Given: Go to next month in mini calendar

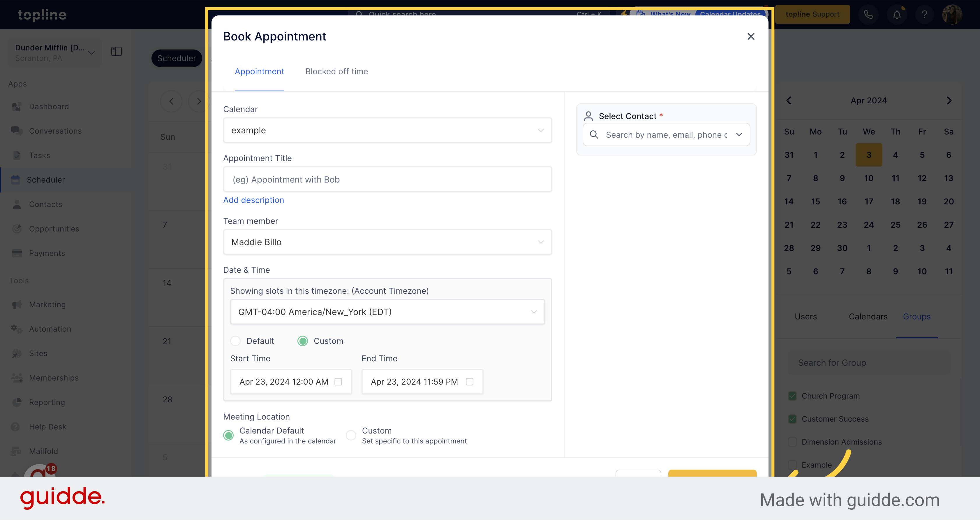Looking at the screenshot, I should 949,101.
